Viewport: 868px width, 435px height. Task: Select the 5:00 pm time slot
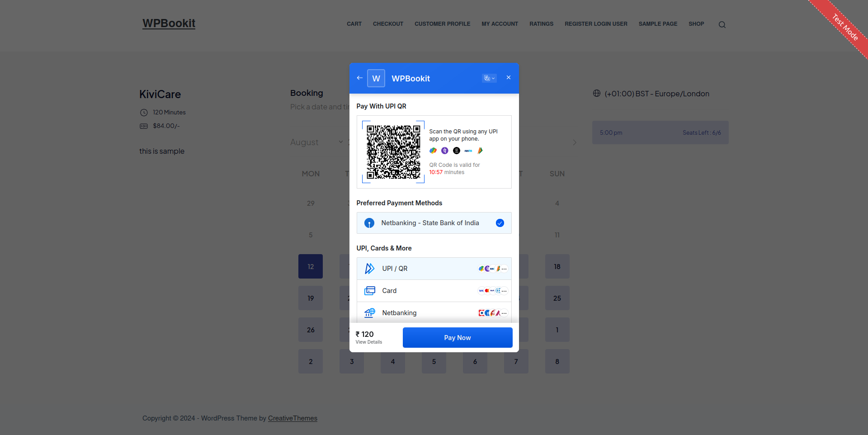(x=660, y=132)
